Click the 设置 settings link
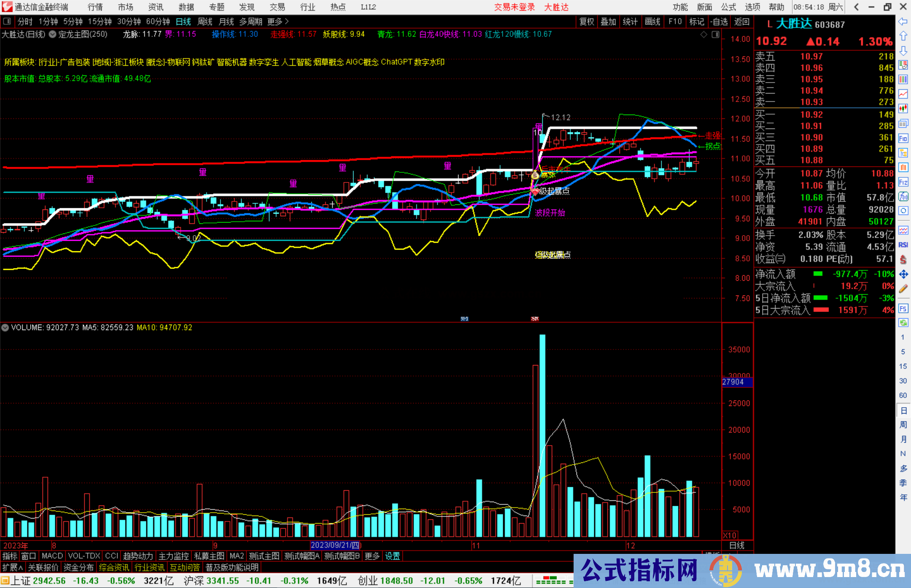 [x=392, y=556]
